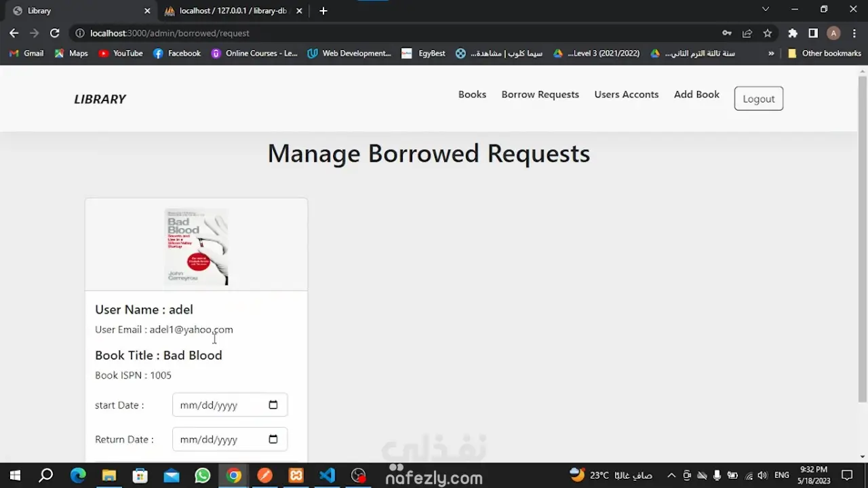Toggle the browser side panel icon
Viewport: 868px width, 488px height.
point(813,33)
